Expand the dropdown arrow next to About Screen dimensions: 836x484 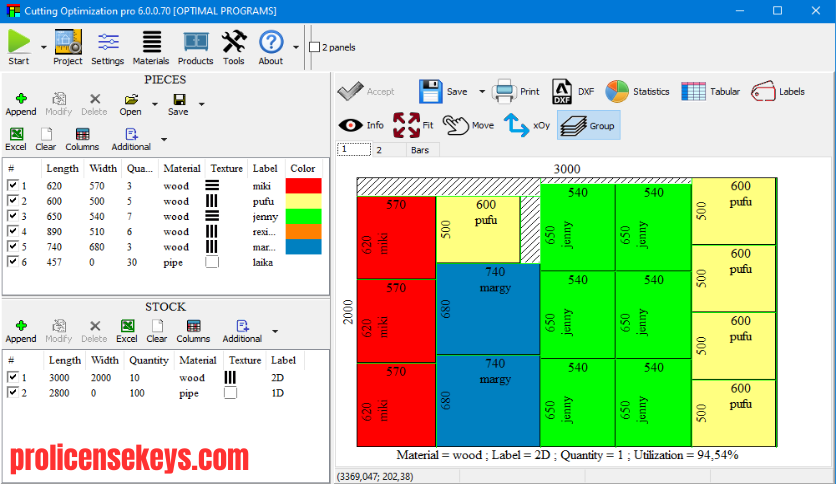click(296, 47)
